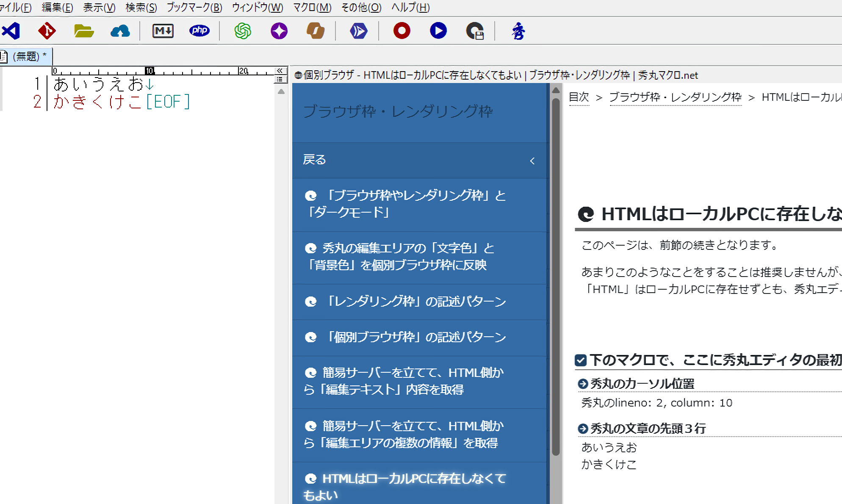This screenshot has width=842, height=504.
Task: Click the purple star toolbar icon
Action: coord(279,31)
